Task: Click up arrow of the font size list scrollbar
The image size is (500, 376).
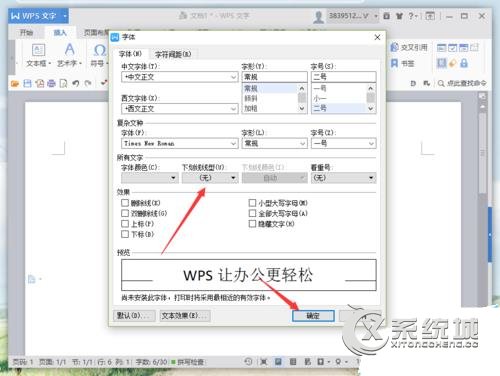Action: tap(371, 88)
